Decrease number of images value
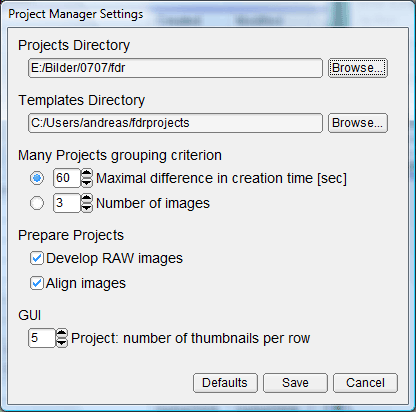This screenshot has height=412, width=416. (x=87, y=207)
